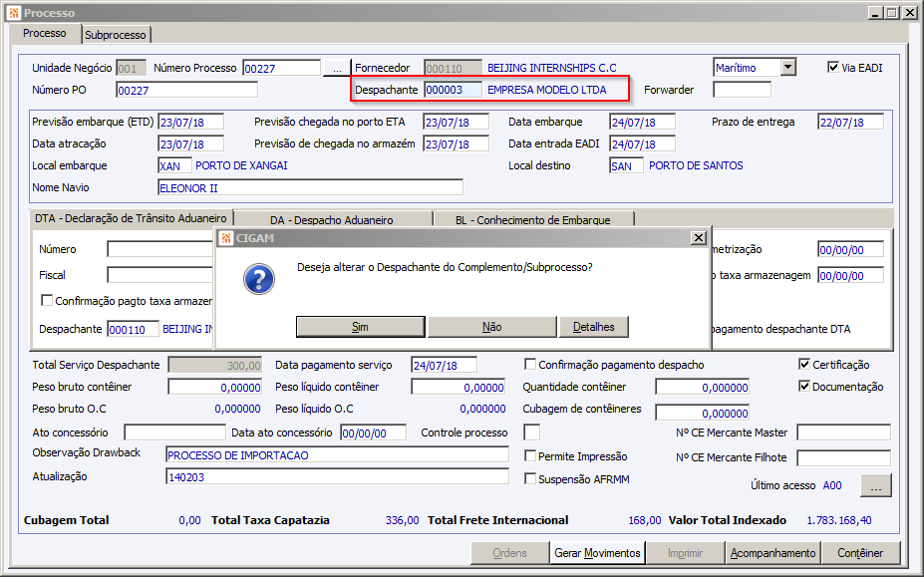
Task: Click the Não button in dialog
Action: point(492,327)
